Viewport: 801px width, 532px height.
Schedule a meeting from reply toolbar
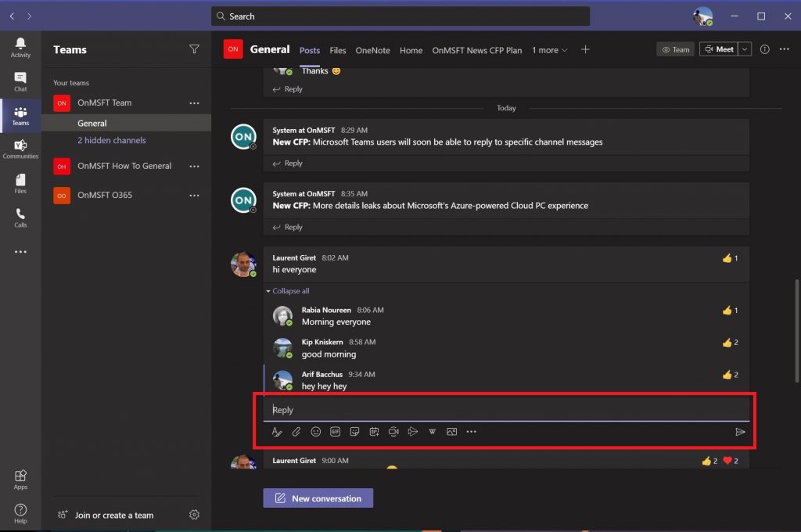pyautogui.click(x=374, y=432)
